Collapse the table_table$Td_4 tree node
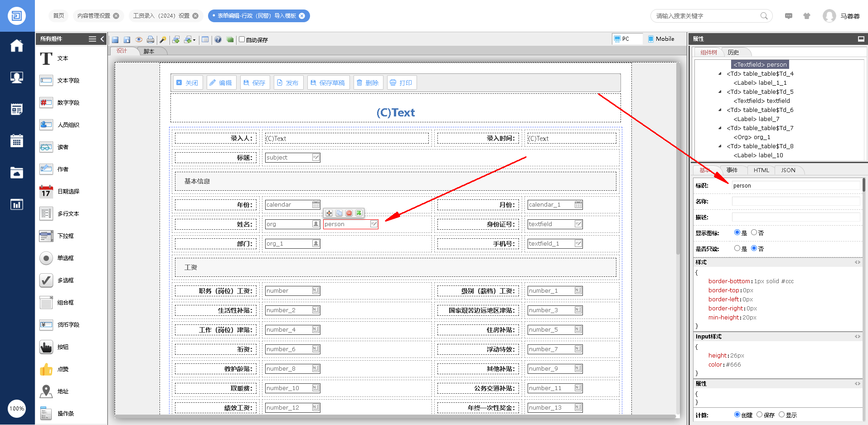Viewport: 868px width, 425px height. tap(720, 73)
